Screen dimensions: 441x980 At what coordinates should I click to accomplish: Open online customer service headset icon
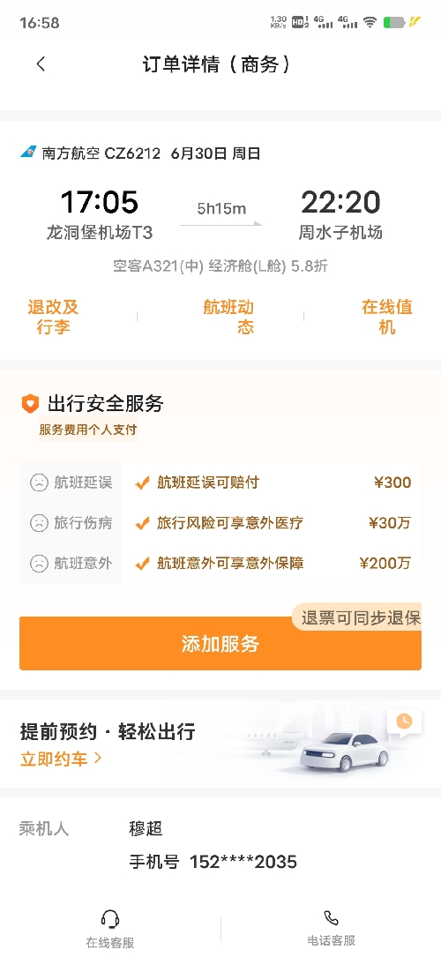[110, 919]
